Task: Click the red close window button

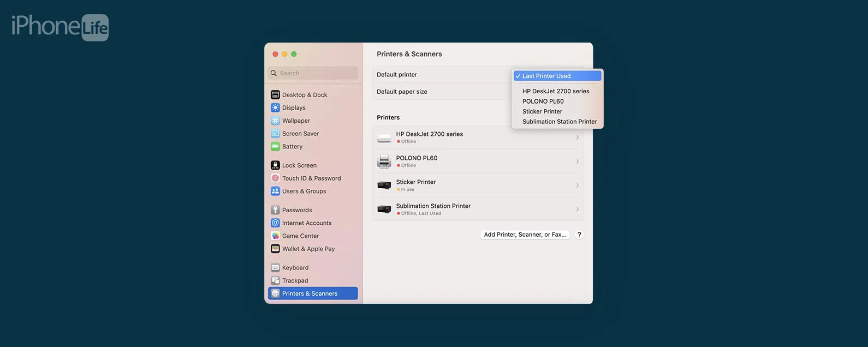Action: point(275,54)
